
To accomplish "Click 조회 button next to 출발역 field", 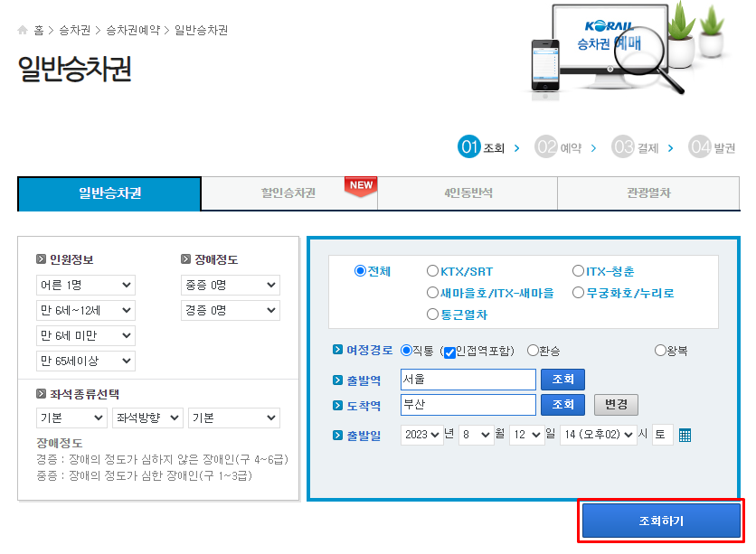I will click(562, 380).
